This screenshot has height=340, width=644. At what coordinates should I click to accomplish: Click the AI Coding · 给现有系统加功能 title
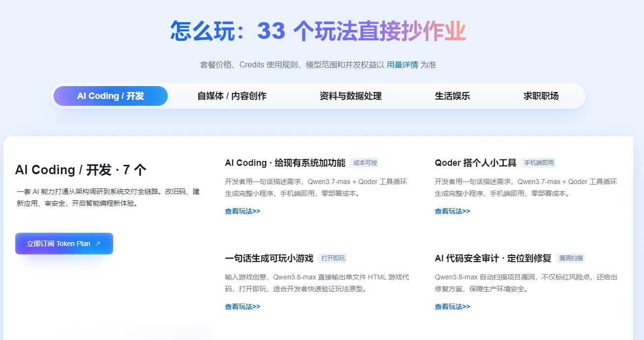(x=285, y=163)
